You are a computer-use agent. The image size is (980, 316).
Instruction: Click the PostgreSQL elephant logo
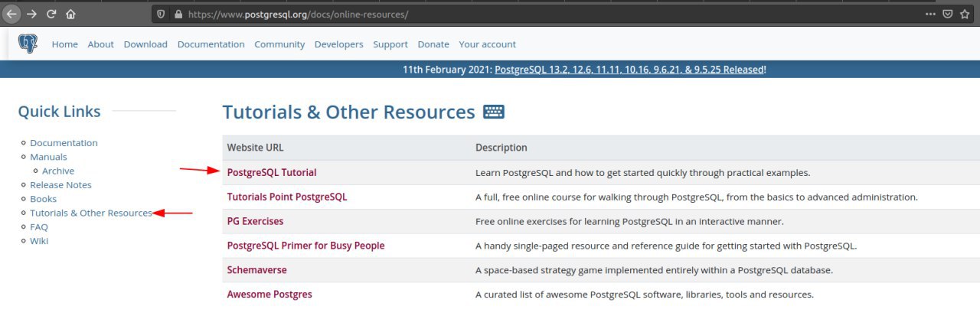click(x=28, y=44)
